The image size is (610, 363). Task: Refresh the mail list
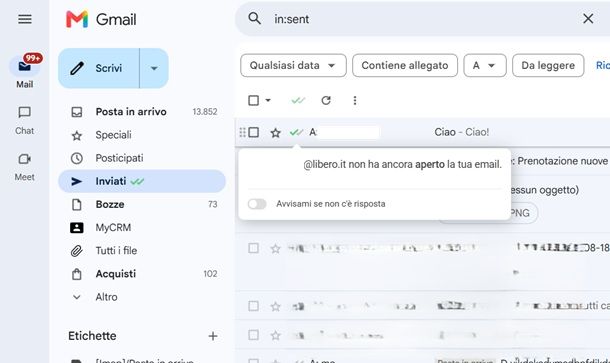326,100
